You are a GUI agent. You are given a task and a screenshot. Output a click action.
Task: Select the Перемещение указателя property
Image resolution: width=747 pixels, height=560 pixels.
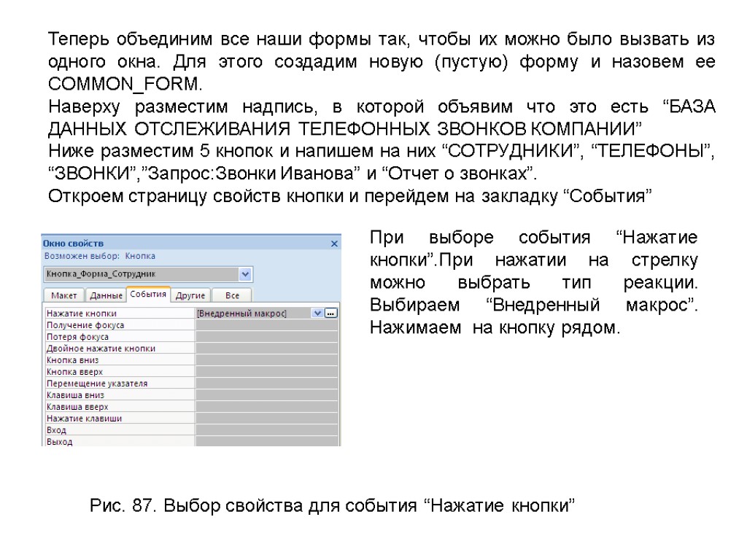point(120,384)
